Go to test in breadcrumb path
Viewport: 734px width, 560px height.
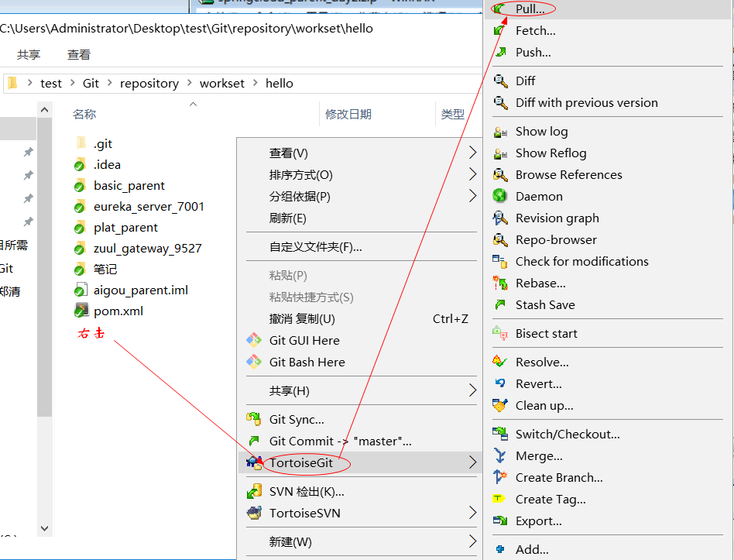[51, 84]
